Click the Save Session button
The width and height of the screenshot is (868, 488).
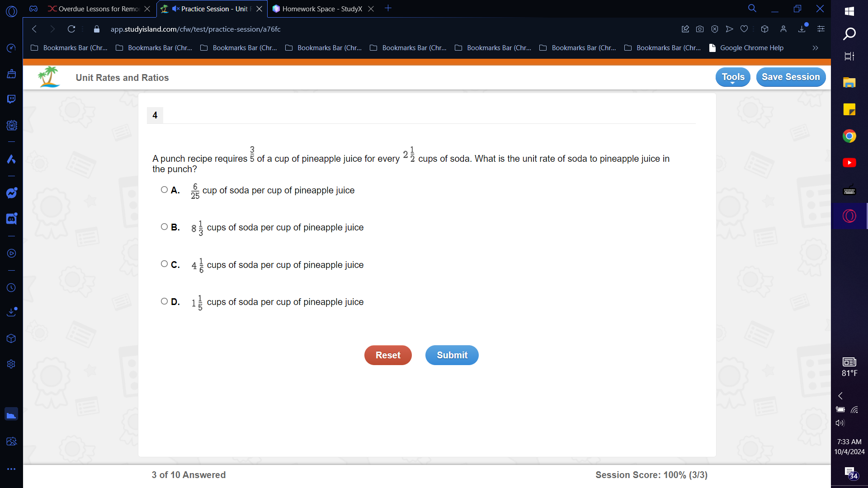(791, 77)
